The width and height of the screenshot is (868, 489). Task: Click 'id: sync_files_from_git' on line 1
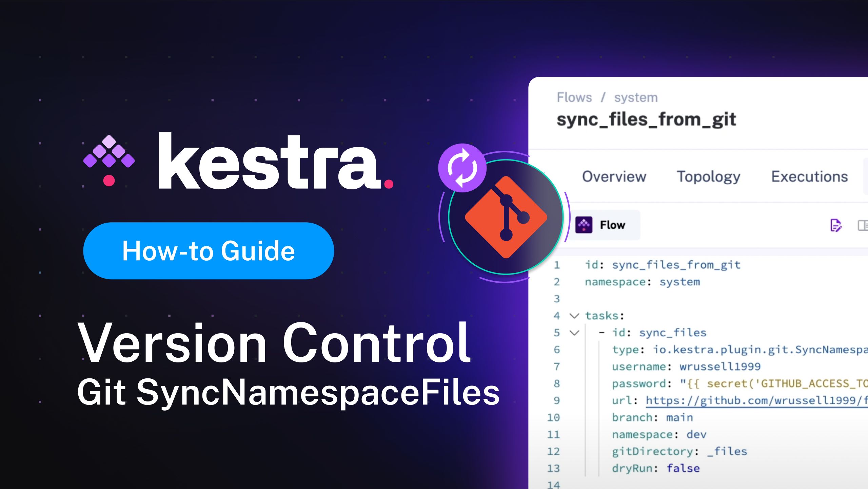coord(663,265)
